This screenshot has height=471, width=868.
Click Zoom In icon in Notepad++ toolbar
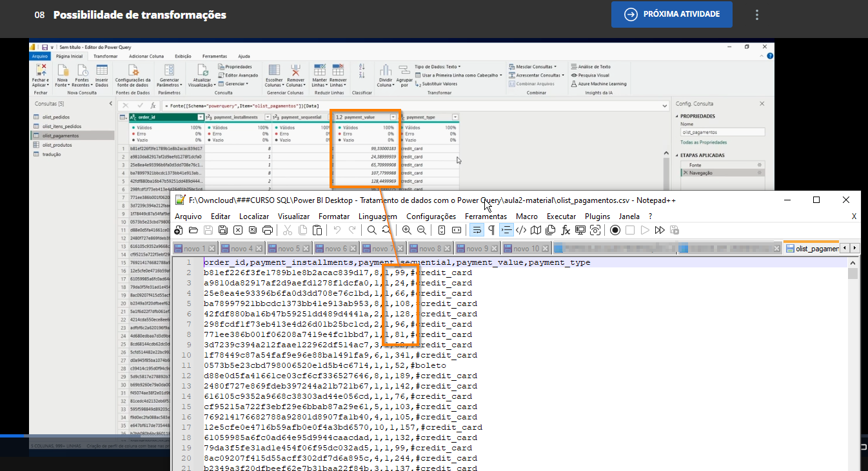(406, 230)
